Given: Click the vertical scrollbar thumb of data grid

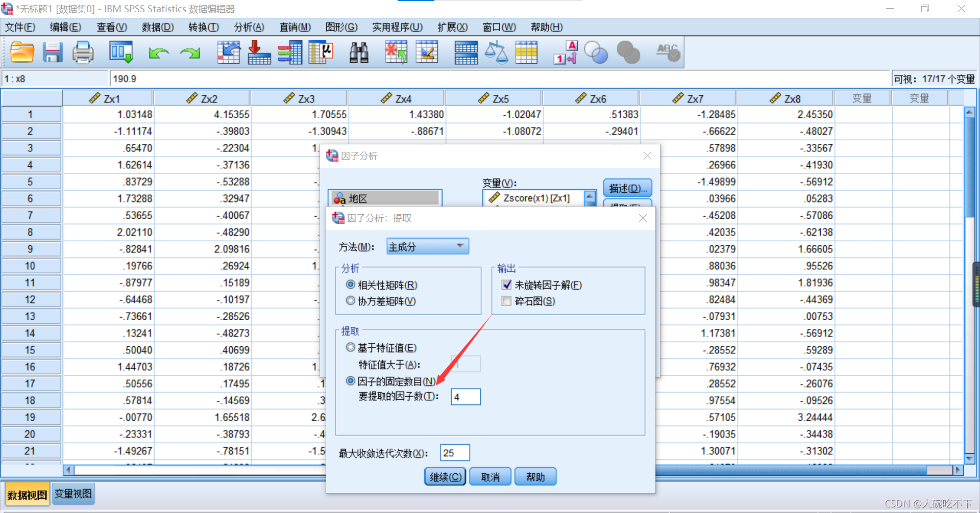Looking at the screenshot, I should click(x=970, y=168).
